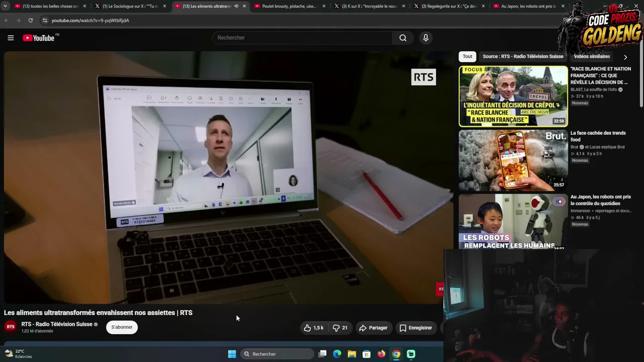Click the '1,02 M d'abonnés' subscriber count
644x362 pixels.
point(37,331)
